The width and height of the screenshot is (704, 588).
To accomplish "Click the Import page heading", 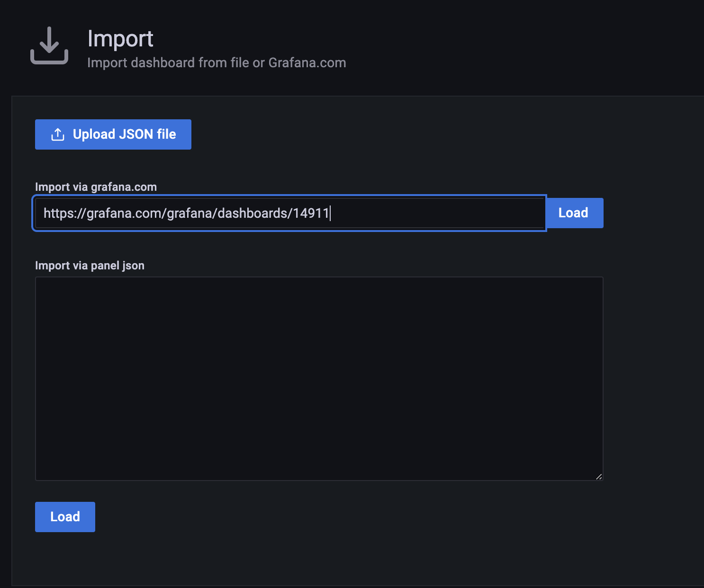I will pos(120,39).
